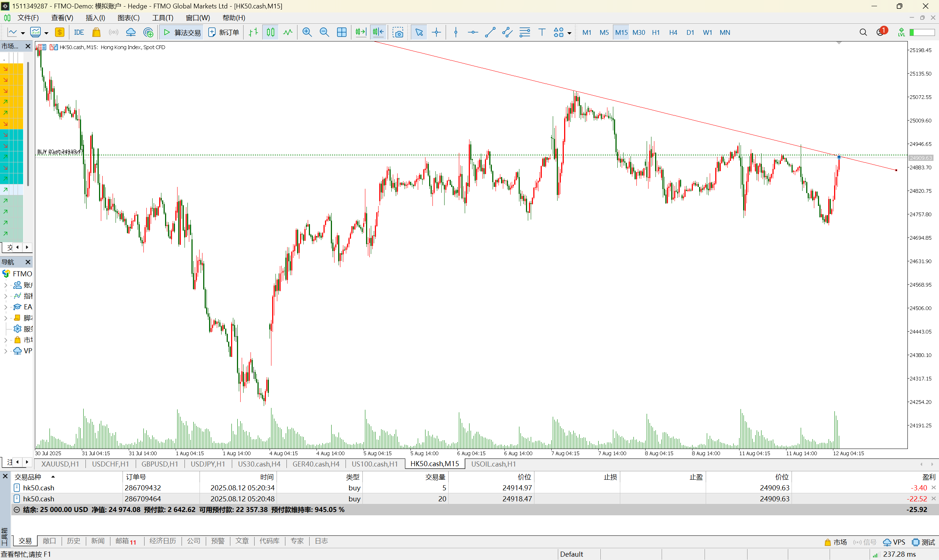Click the chart shift triangle marker at top
Screen dimensions: 939x560
839,43
